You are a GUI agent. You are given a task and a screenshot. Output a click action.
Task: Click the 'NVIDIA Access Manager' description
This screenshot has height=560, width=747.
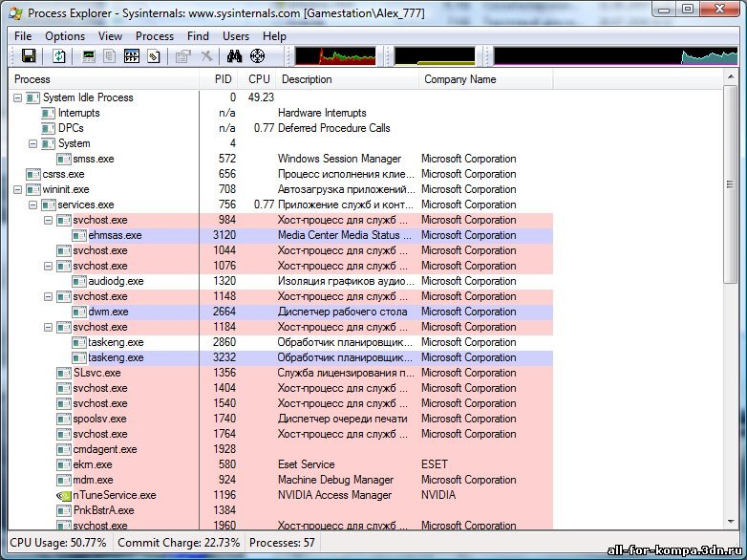tap(334, 495)
